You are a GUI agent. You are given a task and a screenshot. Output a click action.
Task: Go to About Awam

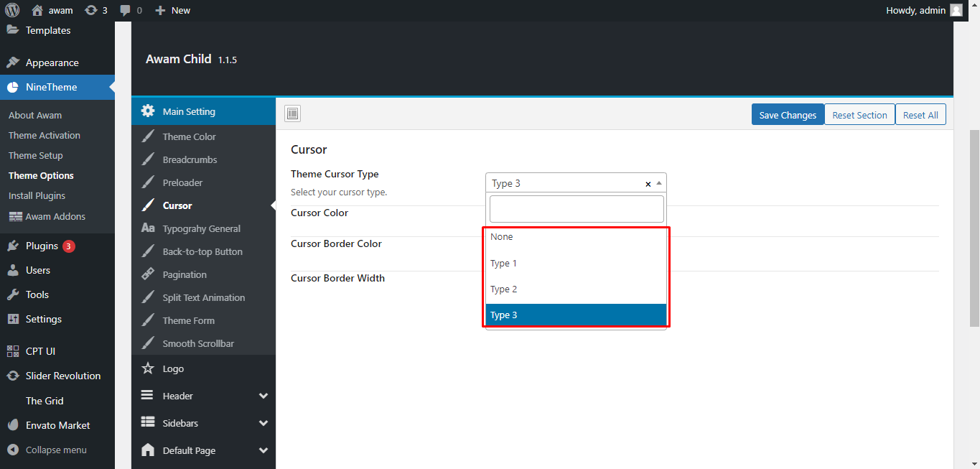(35, 115)
